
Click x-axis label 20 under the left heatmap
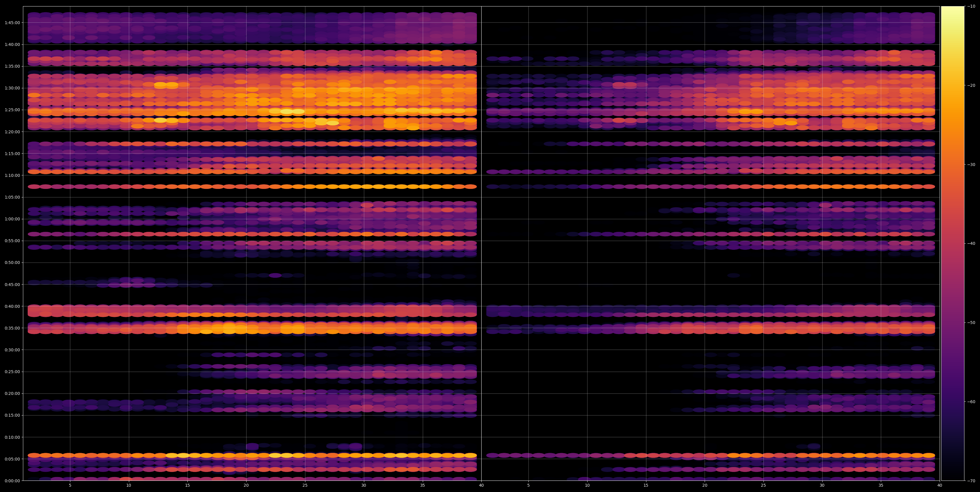coord(246,486)
